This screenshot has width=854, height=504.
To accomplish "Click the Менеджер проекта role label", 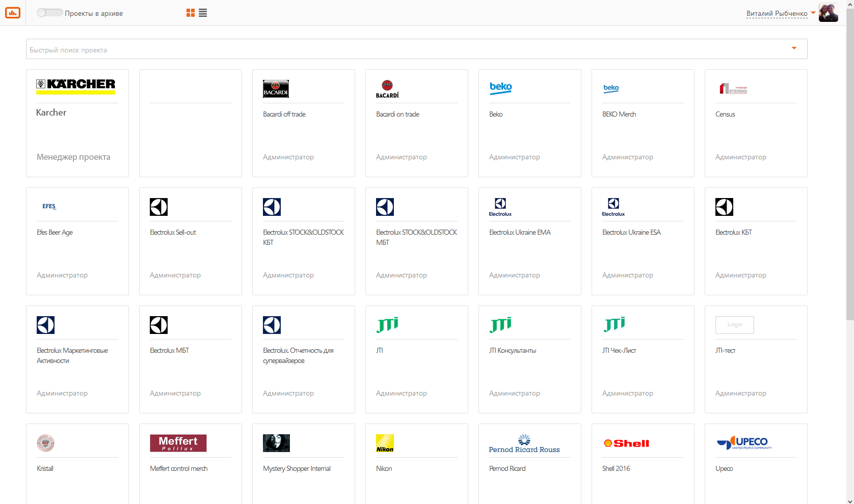I will click(x=73, y=157).
